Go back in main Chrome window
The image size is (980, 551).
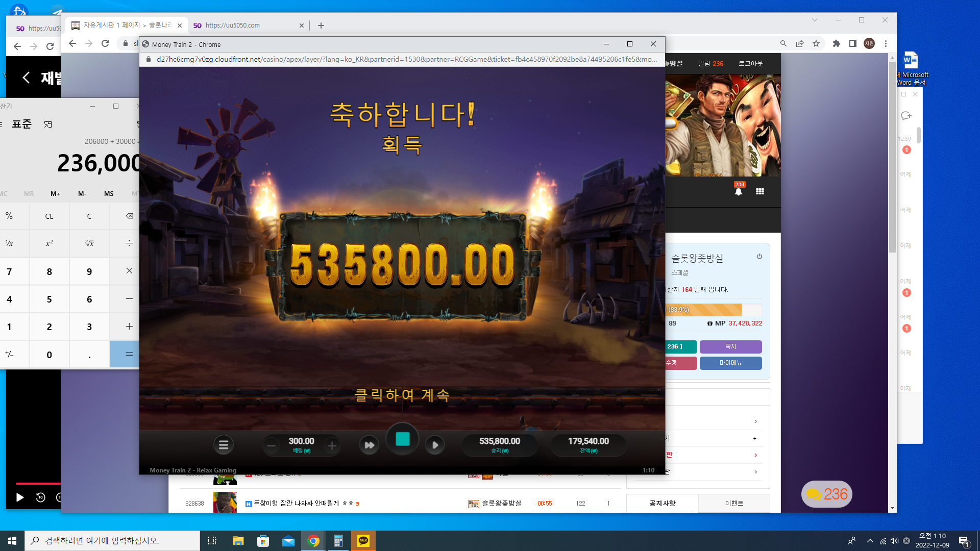72,43
